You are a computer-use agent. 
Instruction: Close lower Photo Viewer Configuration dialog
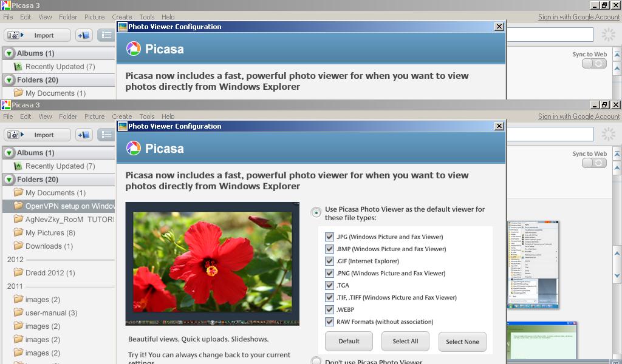point(499,126)
